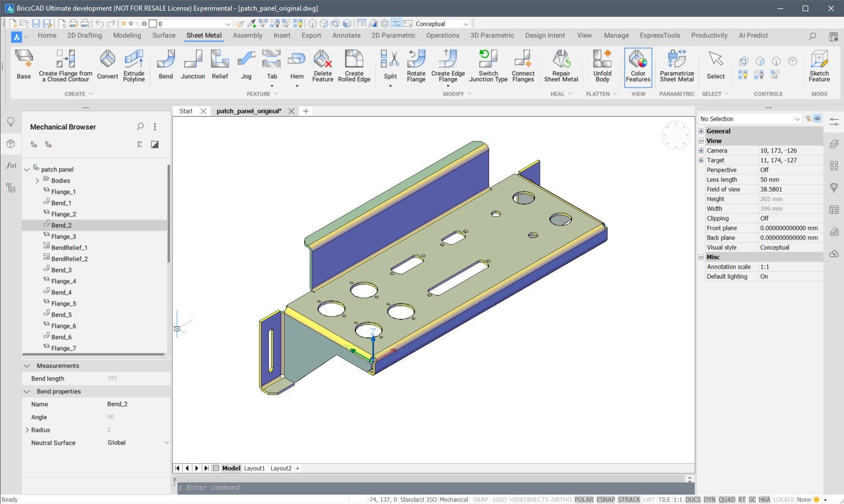This screenshot has height=504, width=844.
Task: Open the Neutral Surface Global dropdown
Action: click(166, 443)
